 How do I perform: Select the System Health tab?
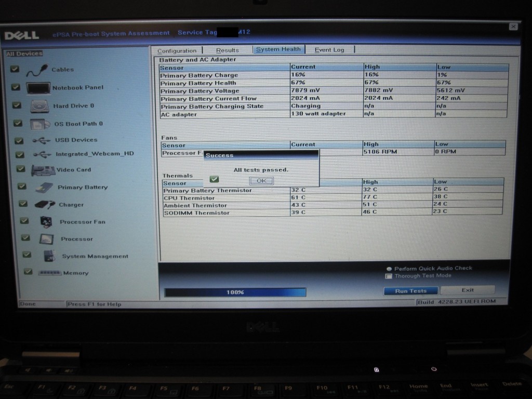(x=278, y=49)
